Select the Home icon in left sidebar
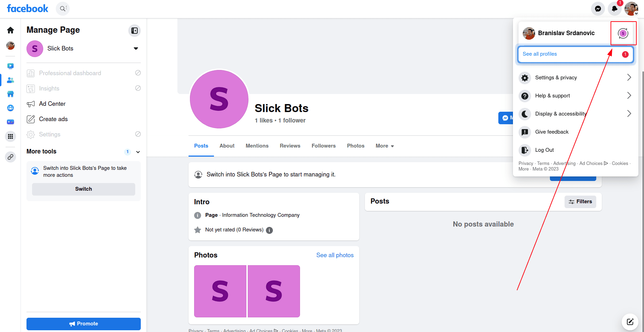The width and height of the screenshot is (644, 332). pos(10,30)
